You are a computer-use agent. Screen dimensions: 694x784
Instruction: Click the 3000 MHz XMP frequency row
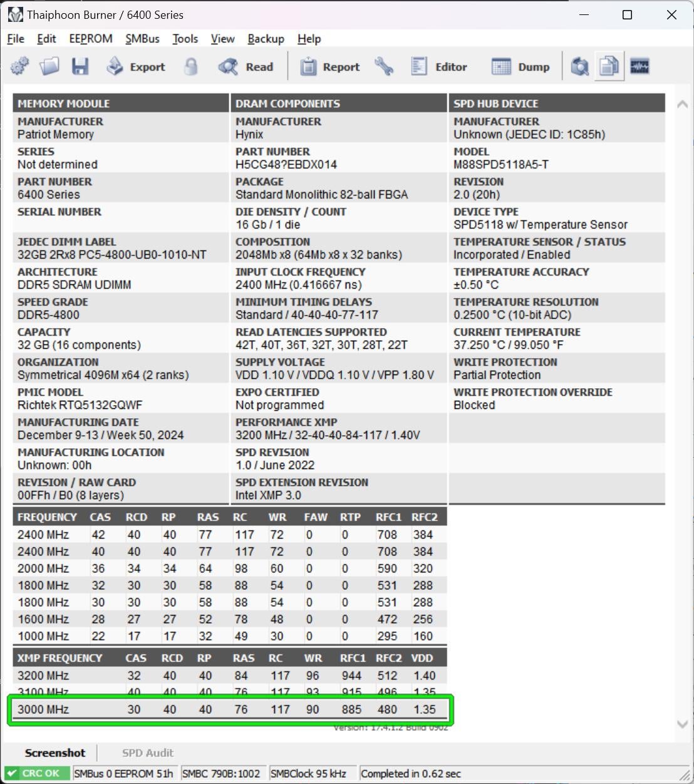230,709
